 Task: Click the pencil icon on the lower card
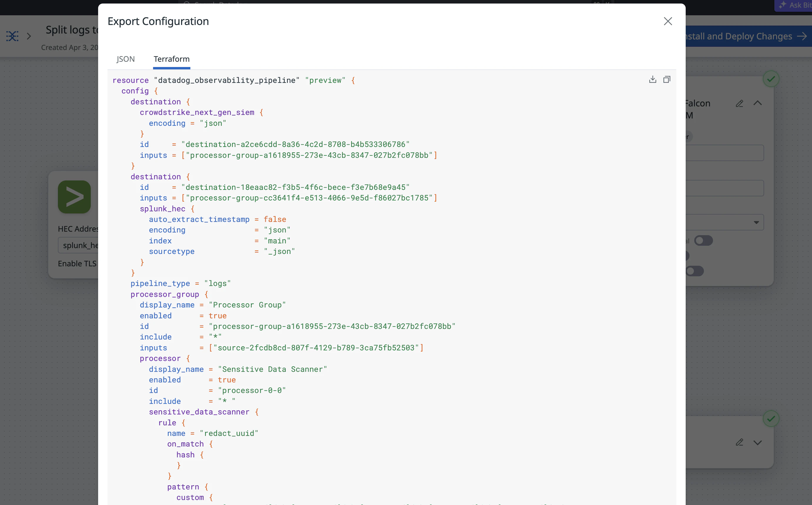pos(739,442)
